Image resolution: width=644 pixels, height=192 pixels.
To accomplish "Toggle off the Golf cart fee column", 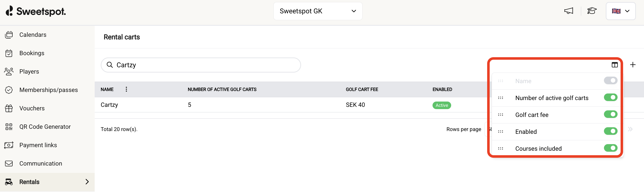I will pos(611,114).
